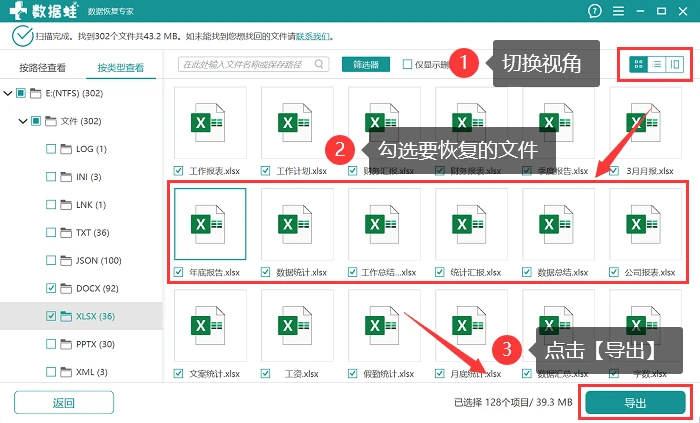Uncheck the 年底报告.xlsx checkbox
This screenshot has width=700, height=423.
178,272
